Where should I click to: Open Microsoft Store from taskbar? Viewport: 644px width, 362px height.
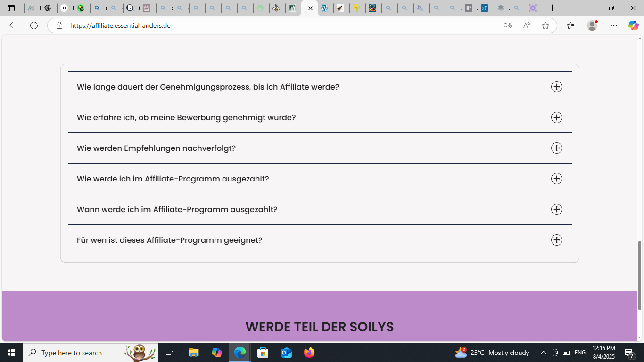(263, 353)
